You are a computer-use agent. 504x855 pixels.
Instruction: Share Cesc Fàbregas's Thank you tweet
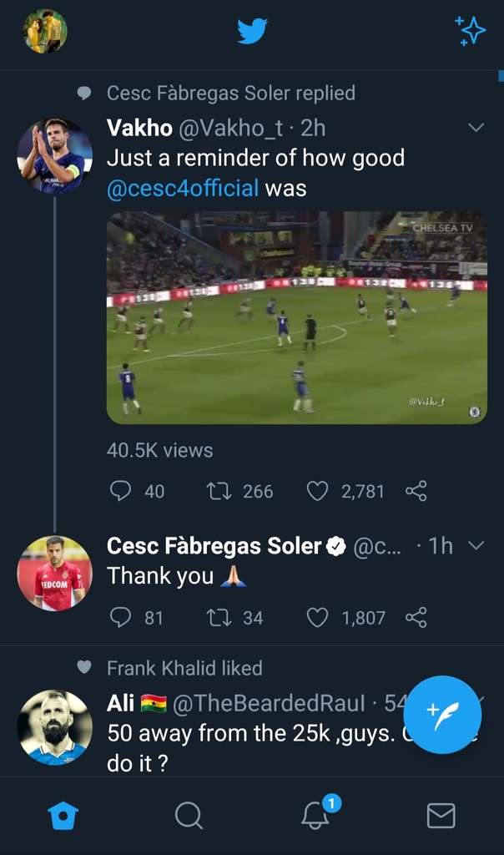click(x=416, y=617)
